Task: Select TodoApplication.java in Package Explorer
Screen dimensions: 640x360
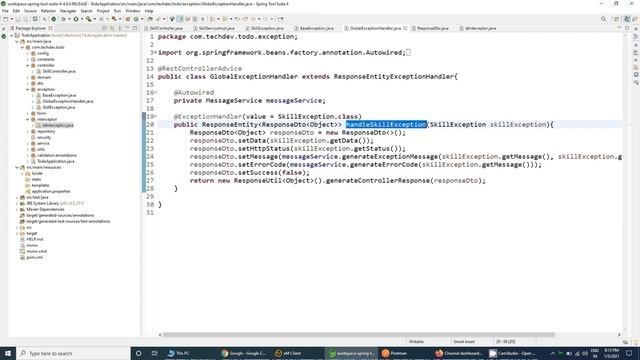Action: 56,161
